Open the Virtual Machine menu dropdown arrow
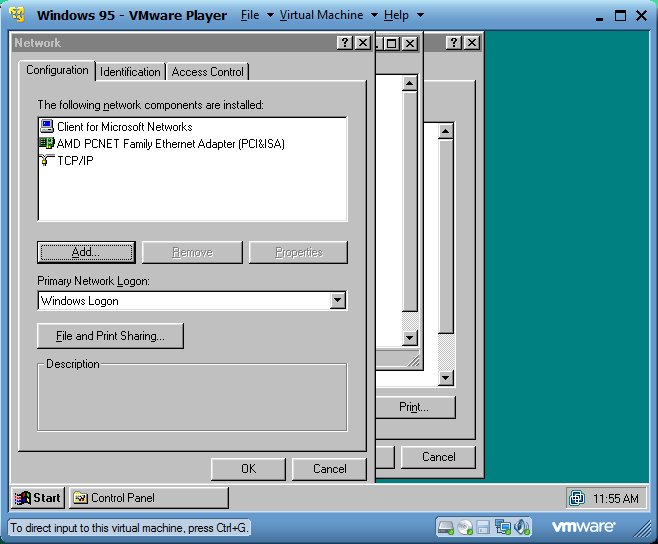658x544 pixels. pyautogui.click(x=374, y=15)
